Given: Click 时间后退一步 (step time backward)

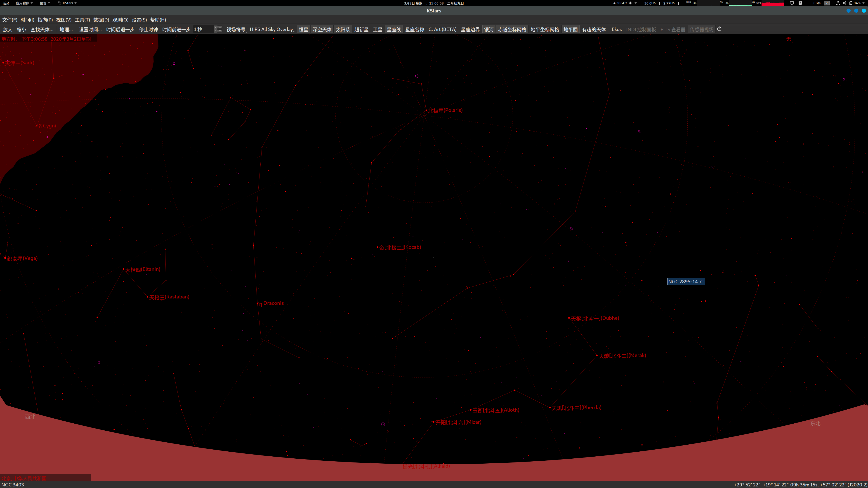Looking at the screenshot, I should click(x=120, y=29).
